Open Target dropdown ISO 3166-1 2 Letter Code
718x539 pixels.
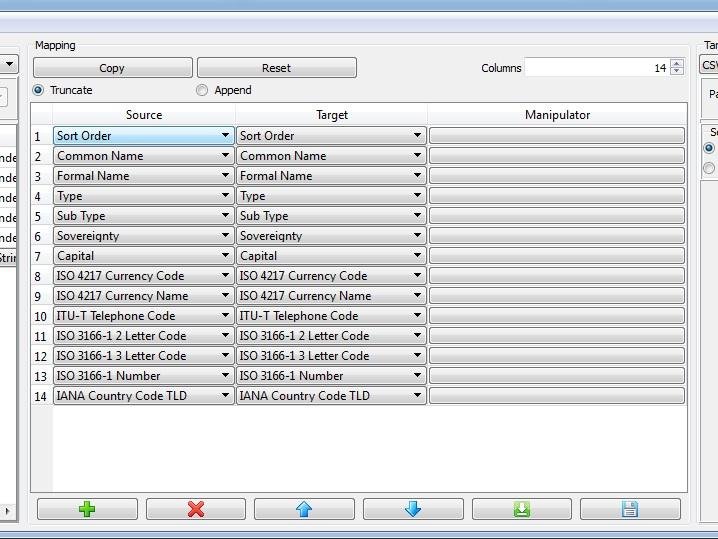point(331,336)
